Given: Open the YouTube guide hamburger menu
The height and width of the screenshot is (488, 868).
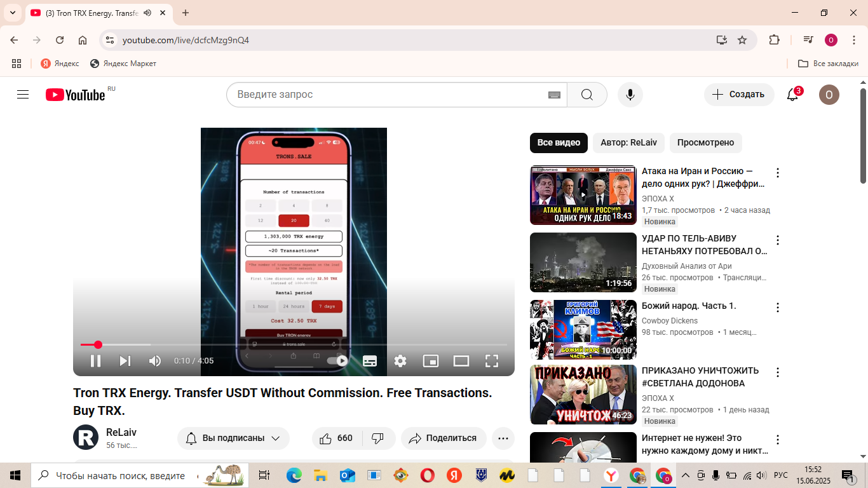Looking at the screenshot, I should click(x=23, y=95).
